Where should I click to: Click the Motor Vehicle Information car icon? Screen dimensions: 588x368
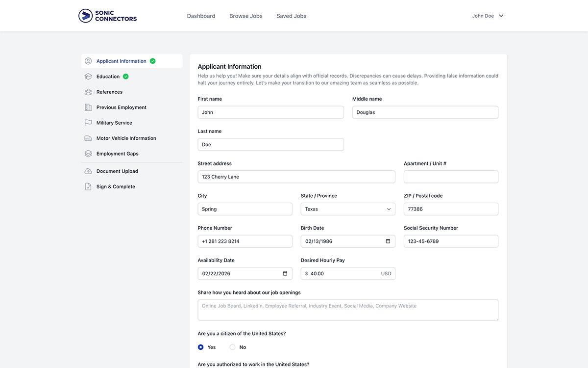click(x=88, y=138)
